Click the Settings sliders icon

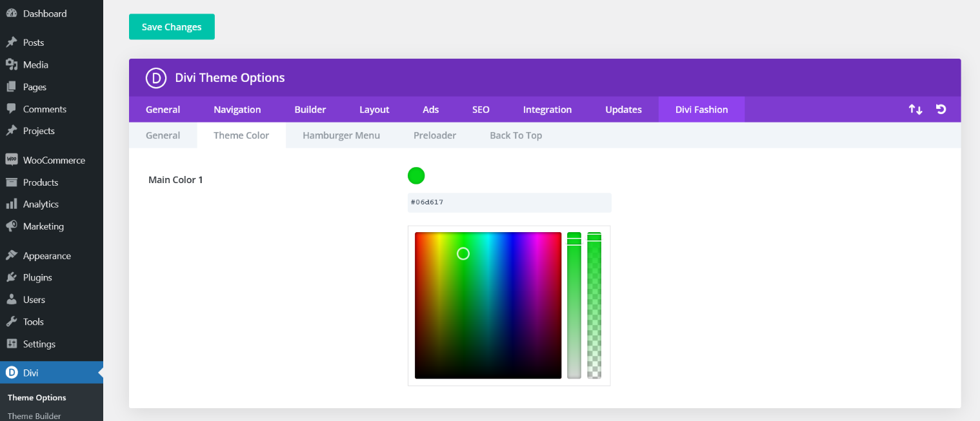[11, 344]
